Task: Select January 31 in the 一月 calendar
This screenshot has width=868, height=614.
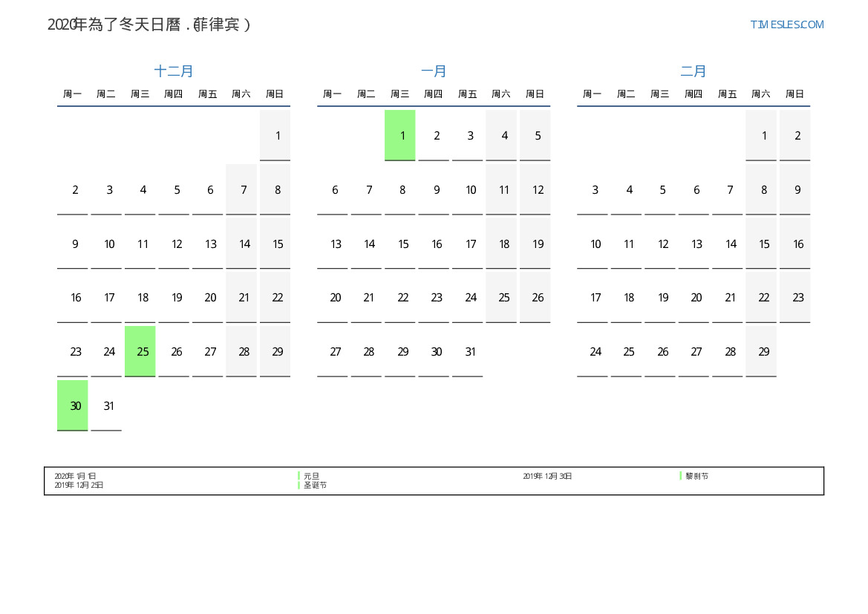Action: click(x=468, y=351)
